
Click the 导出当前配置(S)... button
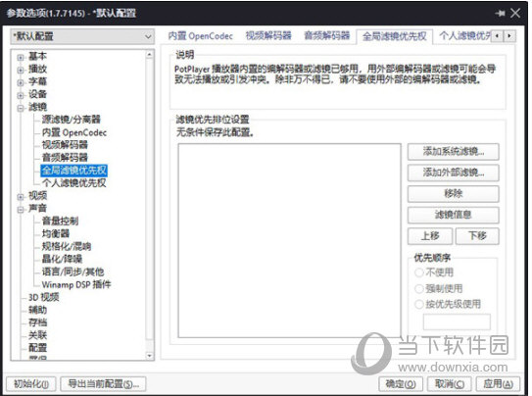point(103,384)
